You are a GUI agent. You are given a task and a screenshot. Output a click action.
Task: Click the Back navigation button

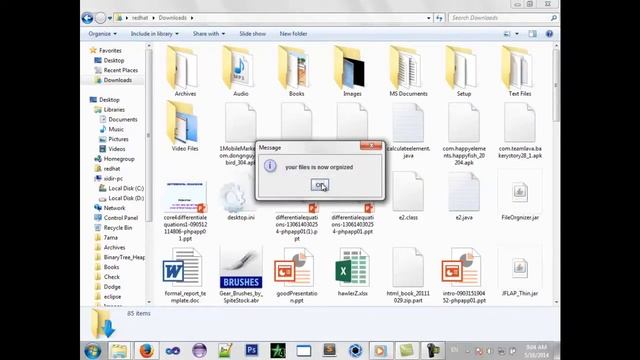(x=87, y=18)
